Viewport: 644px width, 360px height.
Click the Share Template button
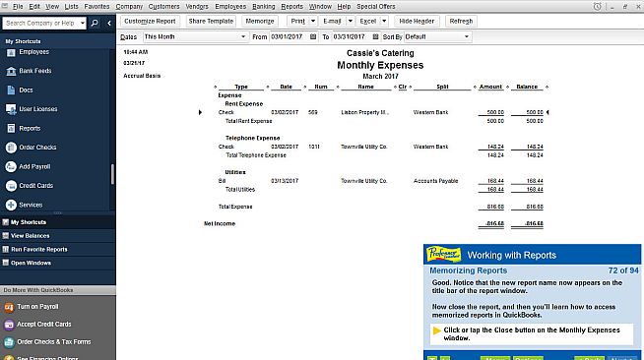pyautogui.click(x=211, y=21)
